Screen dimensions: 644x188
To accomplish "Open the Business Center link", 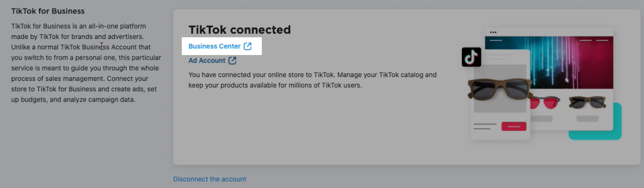I will tap(214, 46).
